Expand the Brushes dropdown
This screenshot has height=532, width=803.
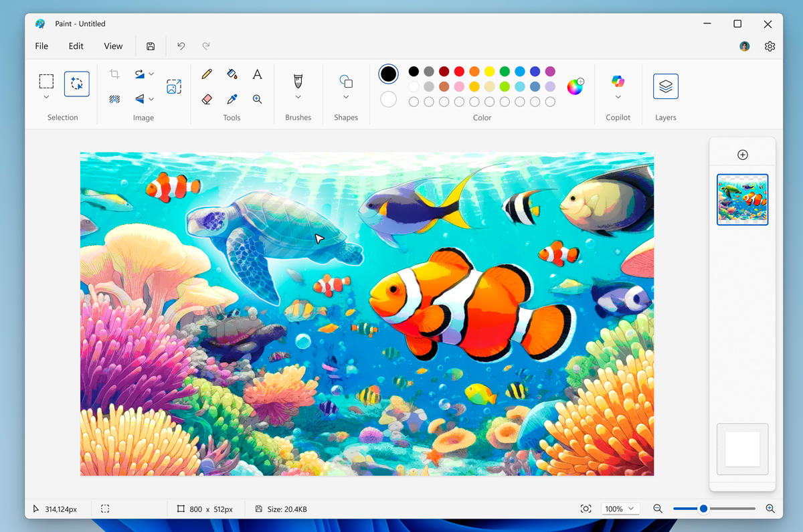click(x=298, y=96)
